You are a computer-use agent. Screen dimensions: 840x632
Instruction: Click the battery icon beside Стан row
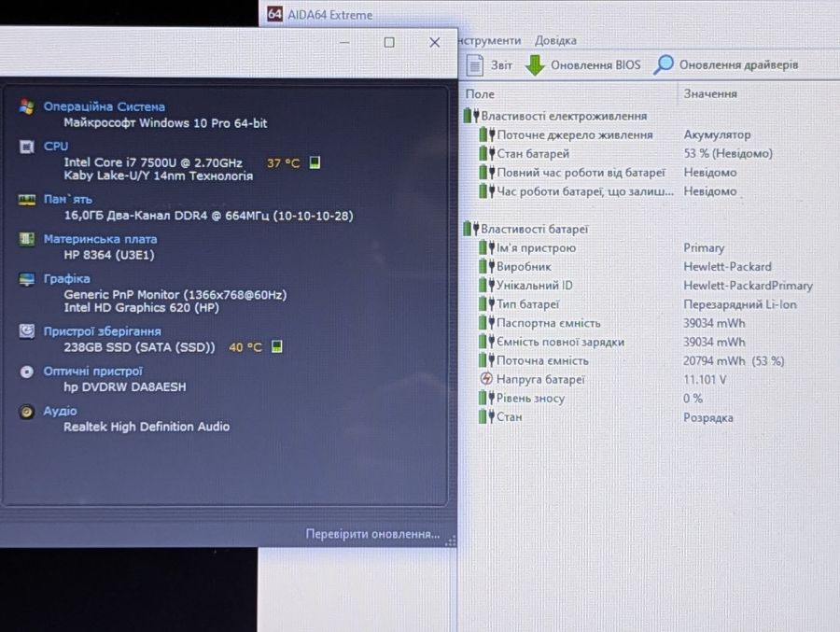pyautogui.click(x=486, y=417)
